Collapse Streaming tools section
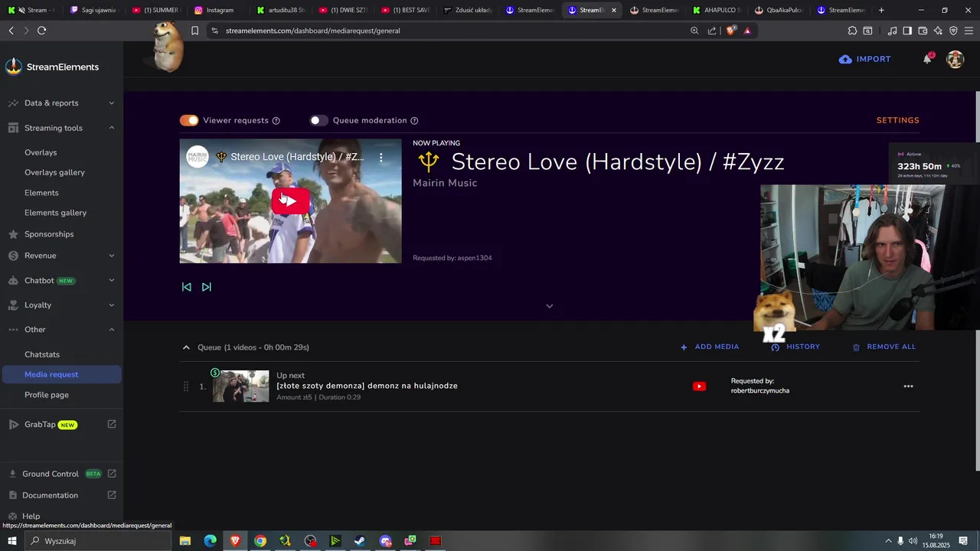Screen dimensions: 980x551 [x=61, y=128]
